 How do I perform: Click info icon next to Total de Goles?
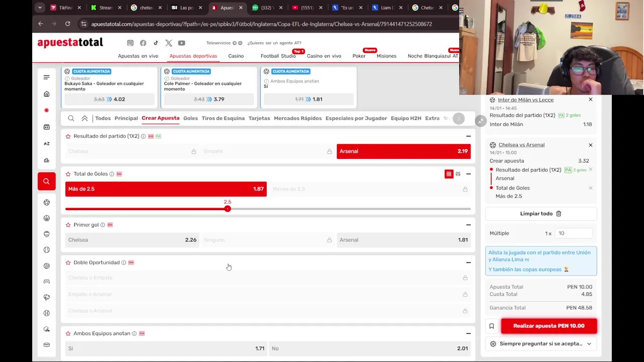click(x=112, y=174)
